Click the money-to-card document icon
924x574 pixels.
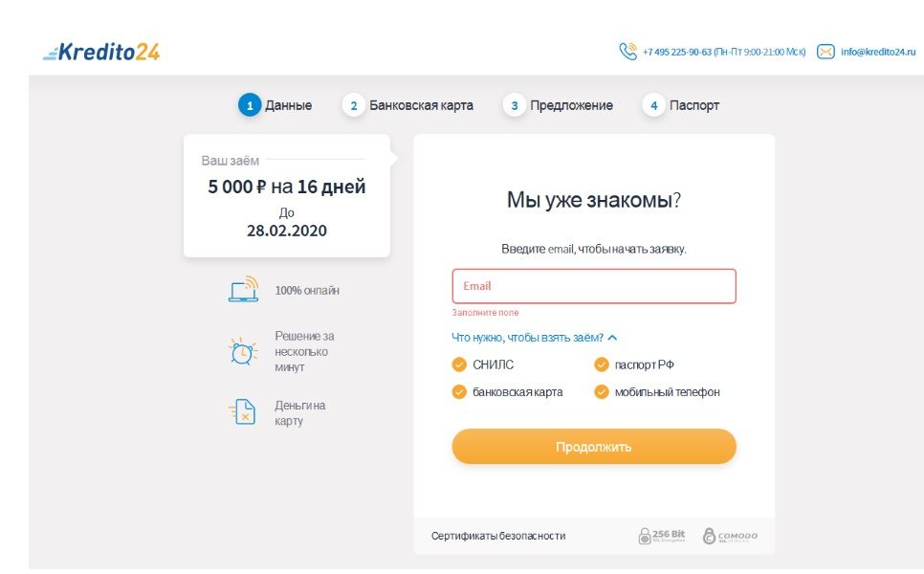coord(243,412)
